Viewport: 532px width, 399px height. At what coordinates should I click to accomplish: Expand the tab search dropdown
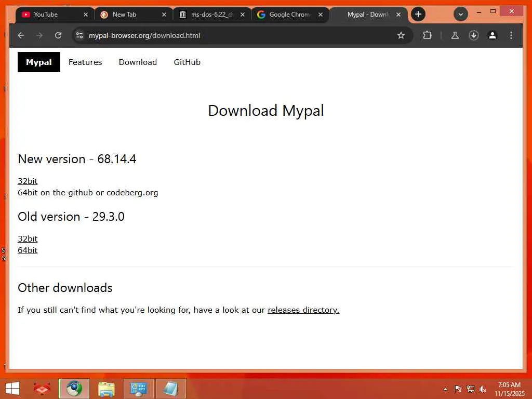[x=461, y=14]
